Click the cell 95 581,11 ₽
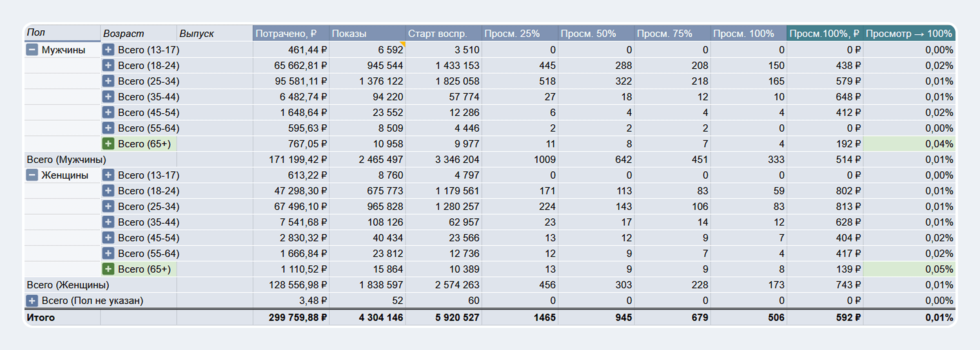Image resolution: width=980 pixels, height=350 pixels. pyautogui.click(x=291, y=81)
